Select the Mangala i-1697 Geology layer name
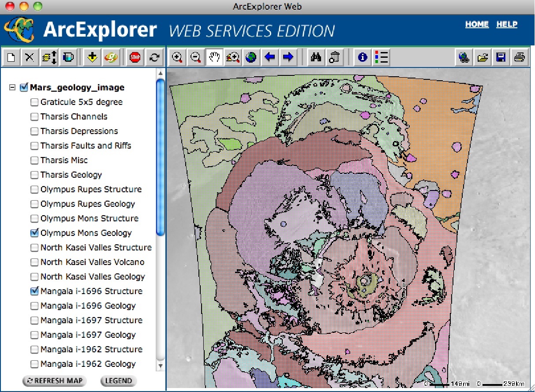The image size is (535, 392). (88, 335)
